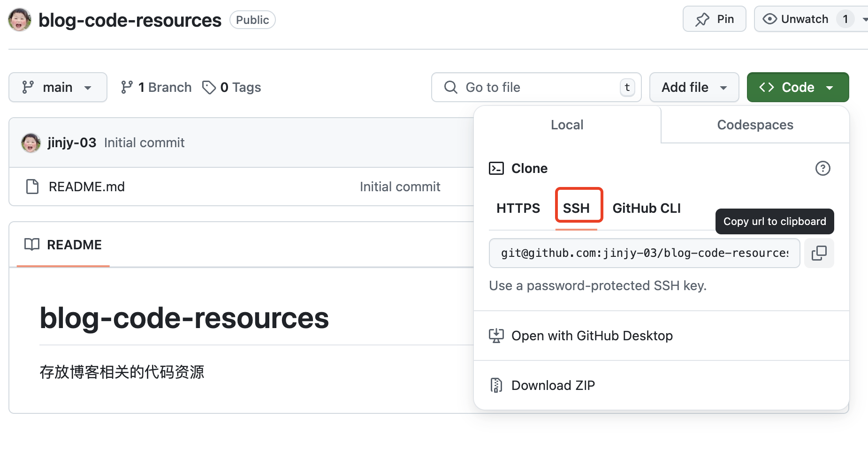Click the repository owner avatar beside blog-code-resources title
Viewport: 868px width, 449px height.
20,20
